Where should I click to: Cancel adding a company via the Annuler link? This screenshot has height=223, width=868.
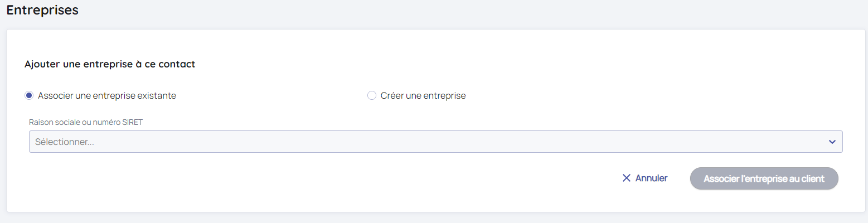651,178
